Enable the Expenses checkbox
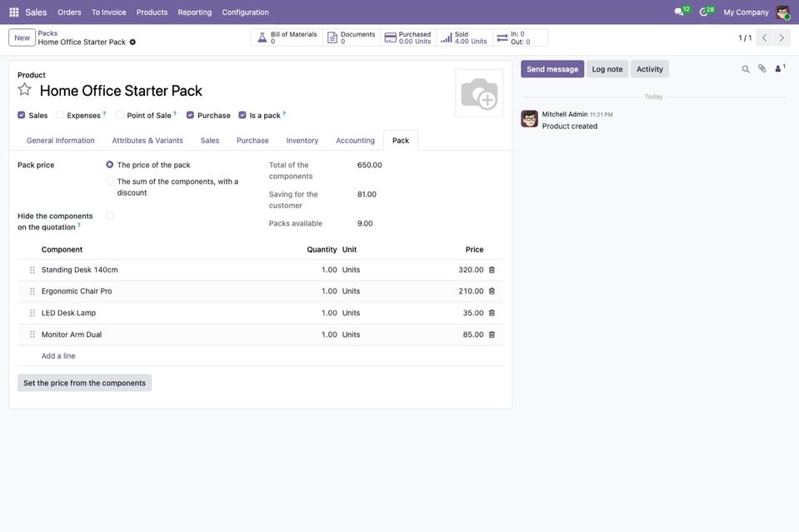799x532 pixels. point(60,115)
